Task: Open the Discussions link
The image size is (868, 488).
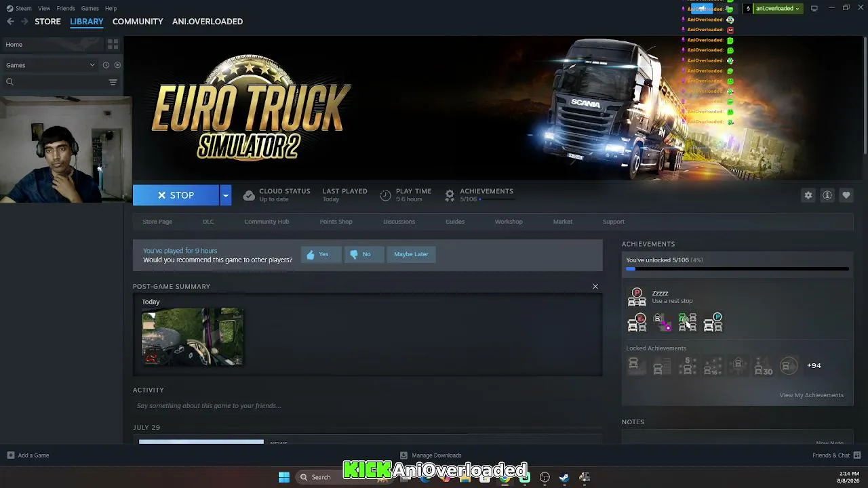Action: (x=399, y=222)
